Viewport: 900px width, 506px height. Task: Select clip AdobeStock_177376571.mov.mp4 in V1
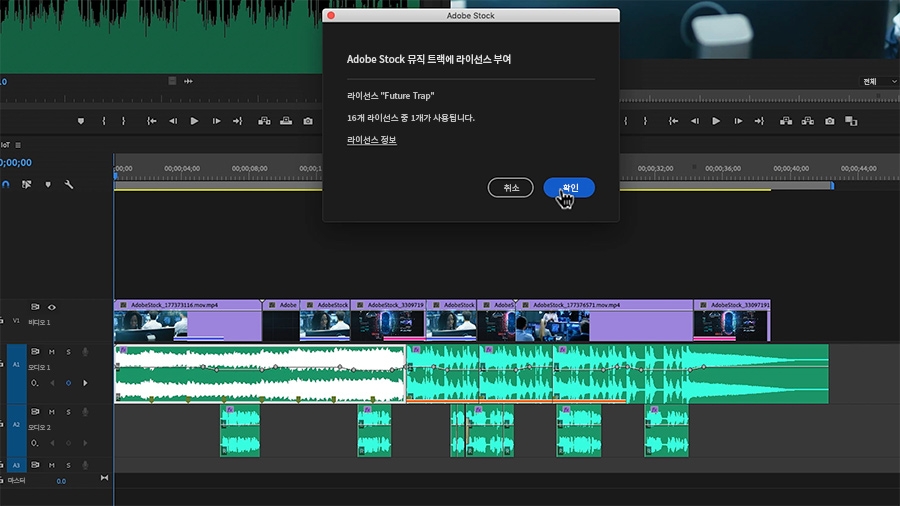[604, 321]
